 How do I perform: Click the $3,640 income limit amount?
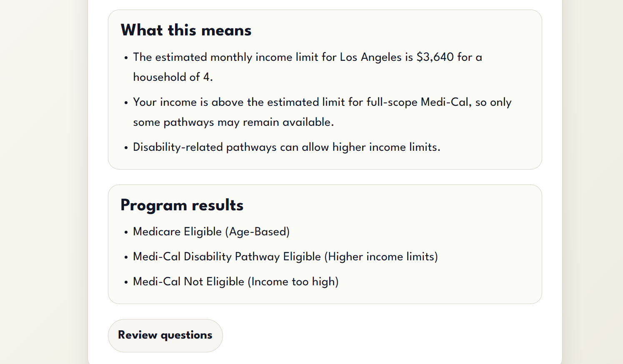435,57
